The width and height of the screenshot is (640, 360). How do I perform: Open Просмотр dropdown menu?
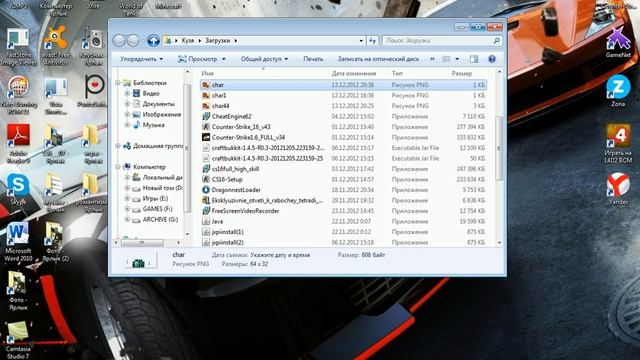click(202, 59)
